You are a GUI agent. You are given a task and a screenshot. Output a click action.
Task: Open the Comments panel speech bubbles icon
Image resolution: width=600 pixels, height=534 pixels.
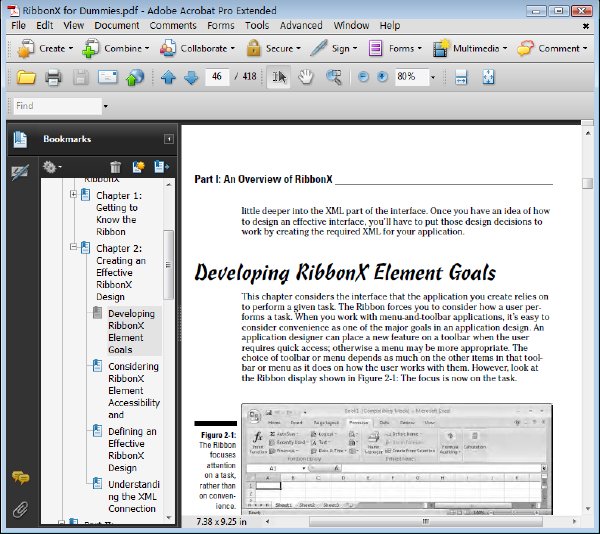[20, 477]
